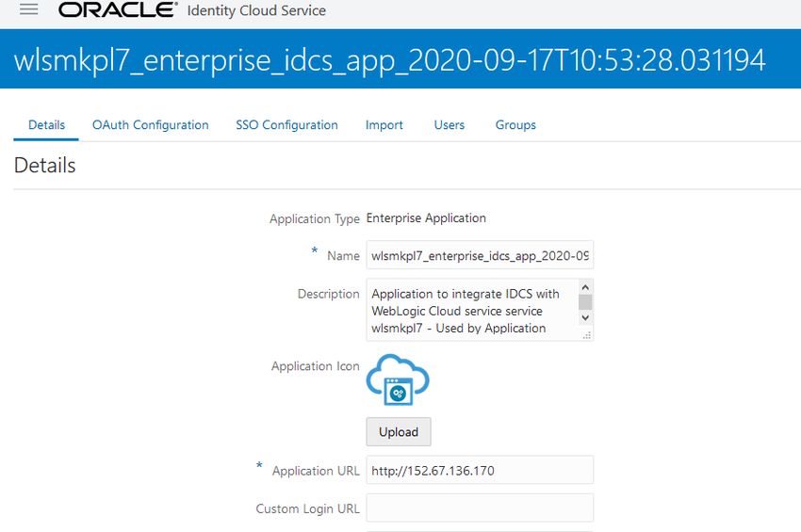Image resolution: width=801 pixels, height=532 pixels.
Task: Open the Users tab
Action: pos(449,125)
